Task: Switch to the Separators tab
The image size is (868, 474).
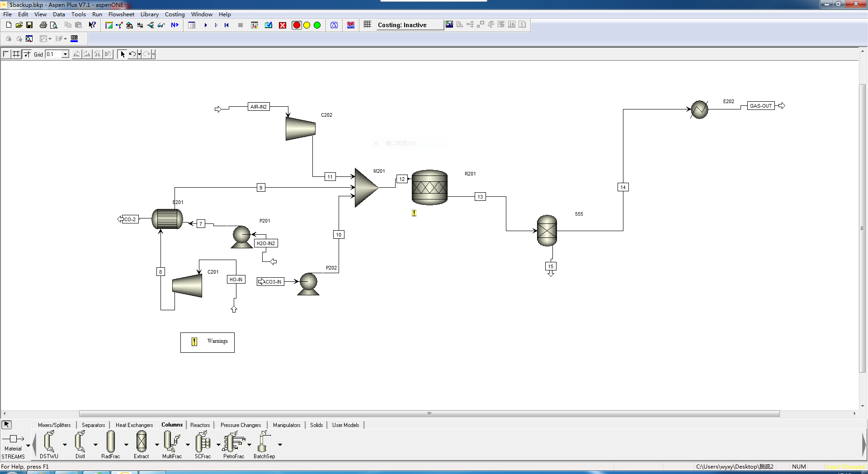Action: pyautogui.click(x=93, y=425)
